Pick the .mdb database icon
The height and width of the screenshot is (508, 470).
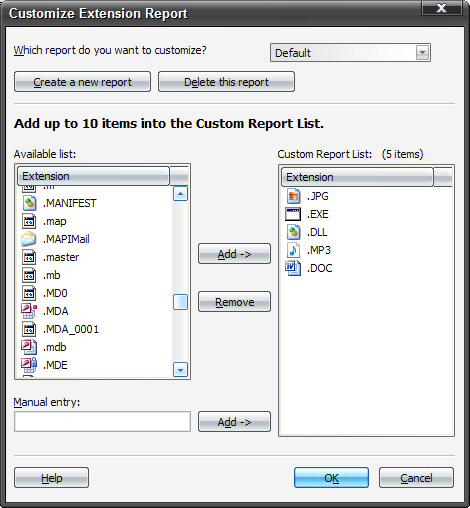29,347
